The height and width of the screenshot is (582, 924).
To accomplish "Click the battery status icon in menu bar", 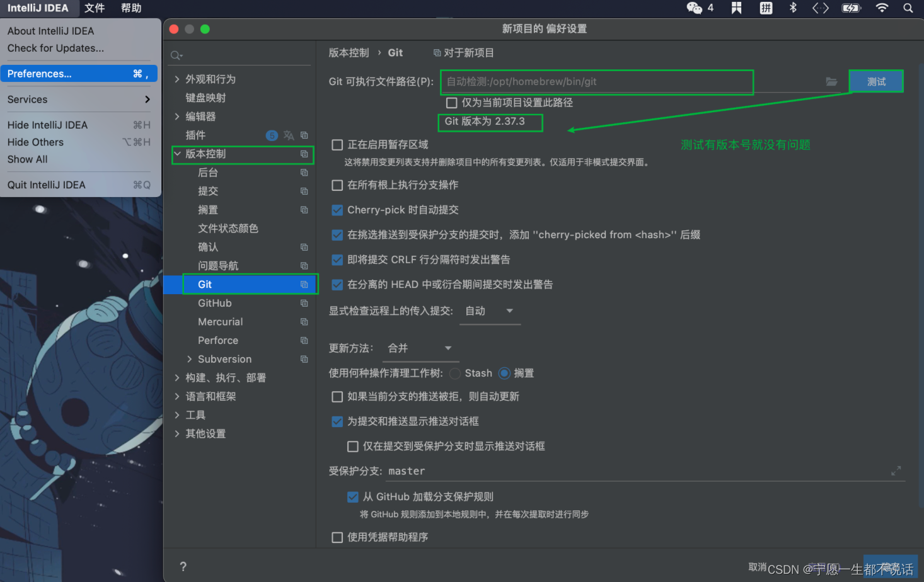I will [851, 8].
